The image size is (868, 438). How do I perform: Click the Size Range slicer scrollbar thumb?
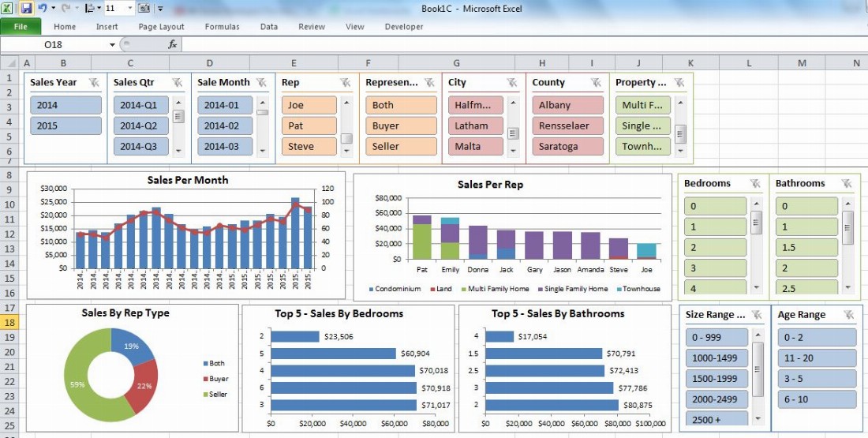point(758,370)
